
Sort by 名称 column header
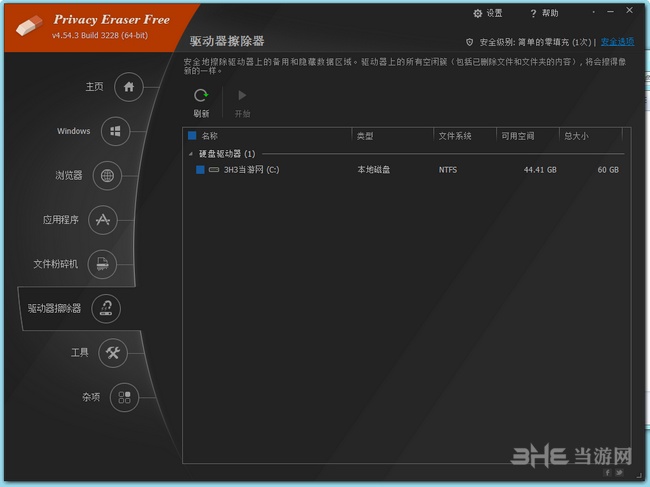(x=209, y=136)
